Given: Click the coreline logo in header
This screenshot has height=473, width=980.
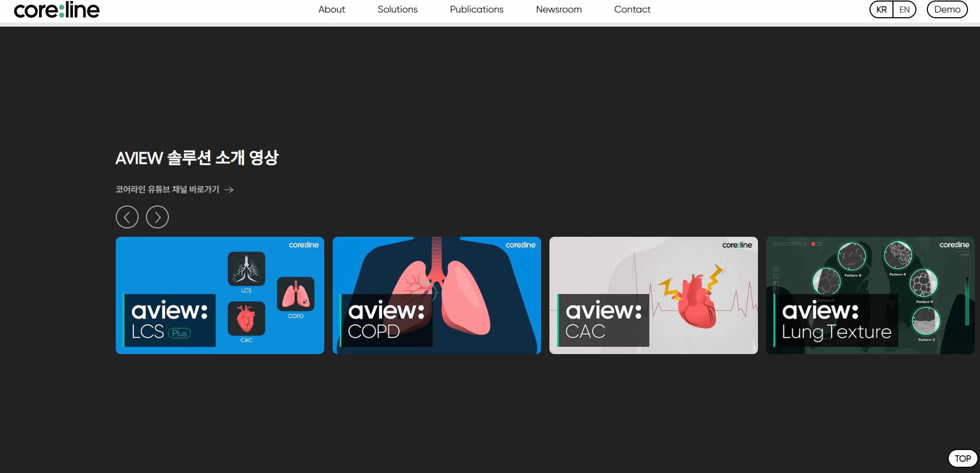Looking at the screenshot, I should click(x=56, y=10).
